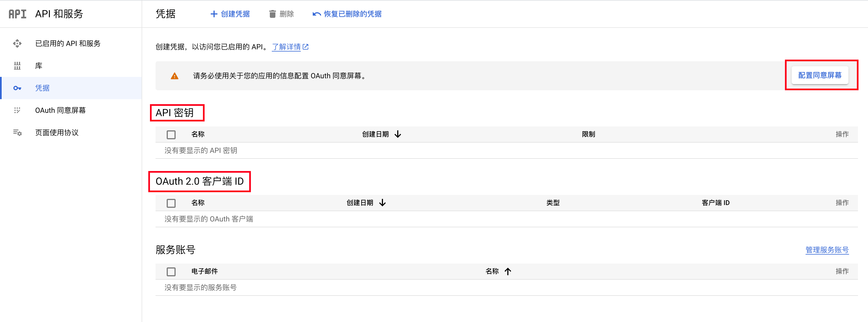The height and width of the screenshot is (322, 868).
Task: Click the external link icon after 了解详情
Action: [306, 47]
